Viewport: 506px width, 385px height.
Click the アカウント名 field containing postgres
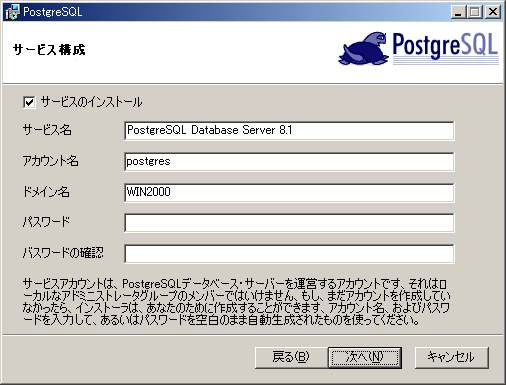[x=289, y=162]
